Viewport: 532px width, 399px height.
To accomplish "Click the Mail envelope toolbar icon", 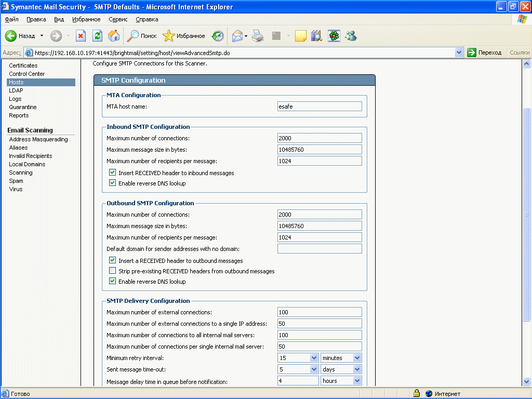I will (237, 36).
